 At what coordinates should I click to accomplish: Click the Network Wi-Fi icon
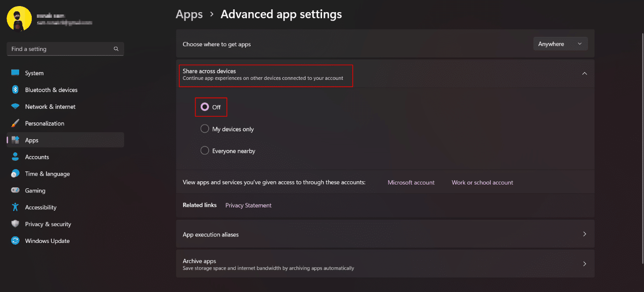(x=15, y=107)
